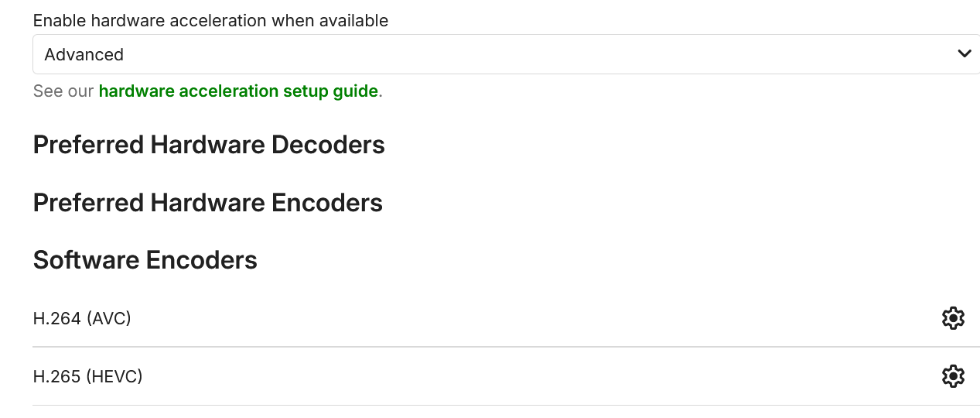Open the hardware acceleration select box
Image resolution: width=980 pixels, height=418 pixels.
tap(506, 54)
